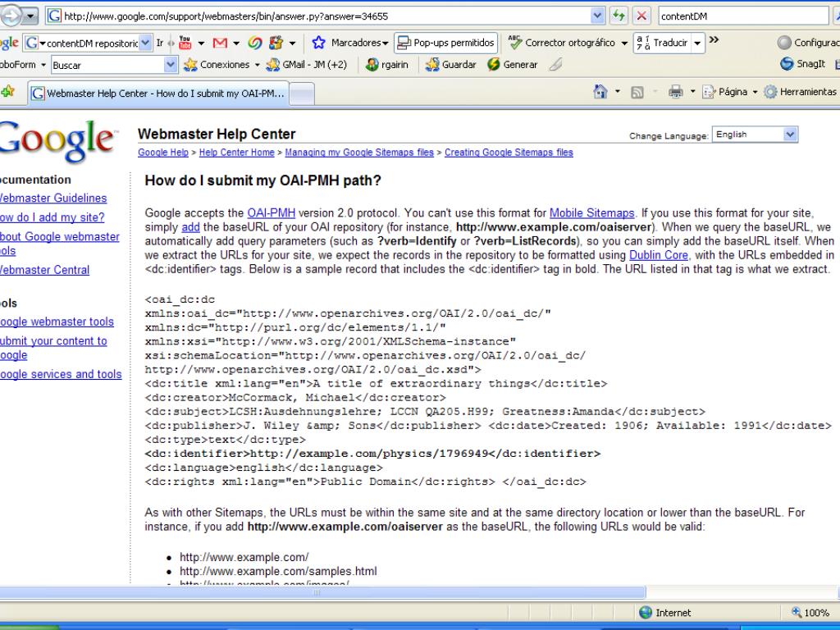
Task: Open the Google Toolbar search history dropdown
Action: point(144,43)
